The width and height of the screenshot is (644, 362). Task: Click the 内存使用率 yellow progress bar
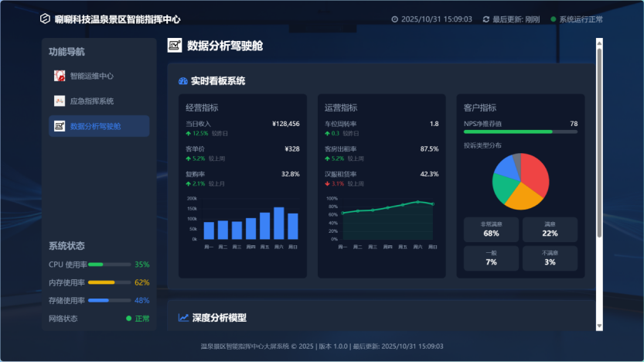pos(107,282)
